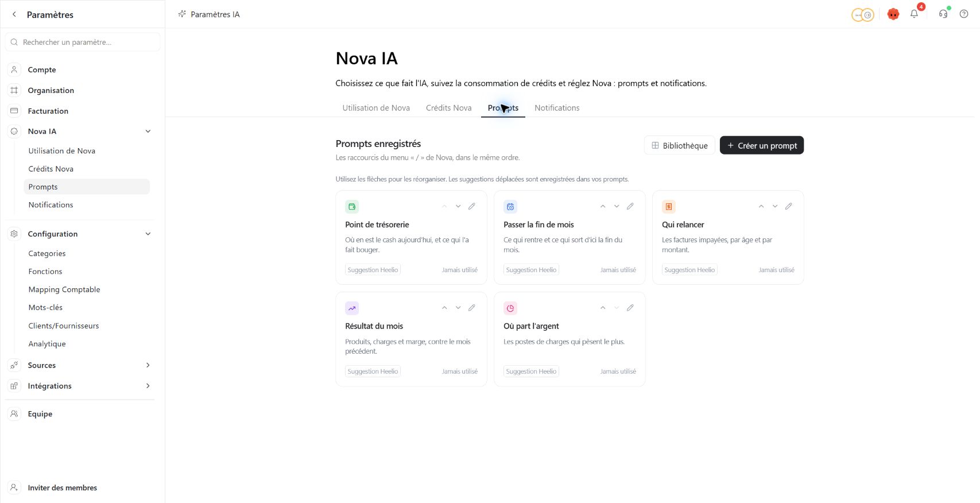
Task: Move Point de trésorerie prompt down
Action: pos(458,206)
